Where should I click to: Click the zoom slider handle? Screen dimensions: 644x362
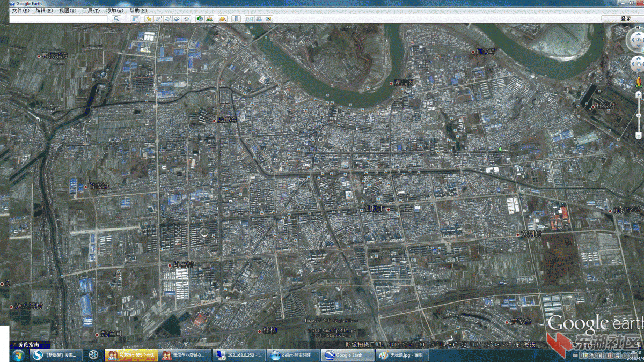pos(639,115)
